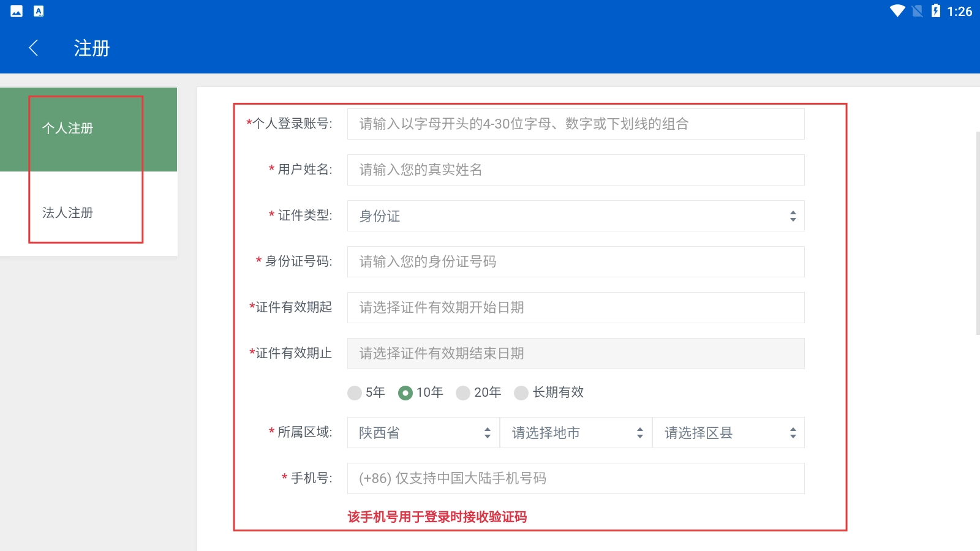Tap the battery charging icon
The image size is (980, 551).
(935, 11)
